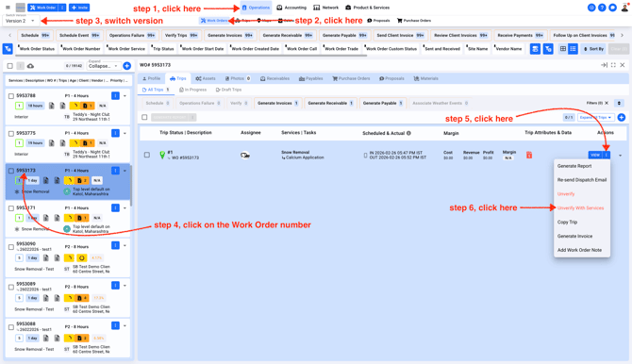Tick the select-all checkbox in work order list header
The width and height of the screenshot is (632, 364).
coord(10,66)
